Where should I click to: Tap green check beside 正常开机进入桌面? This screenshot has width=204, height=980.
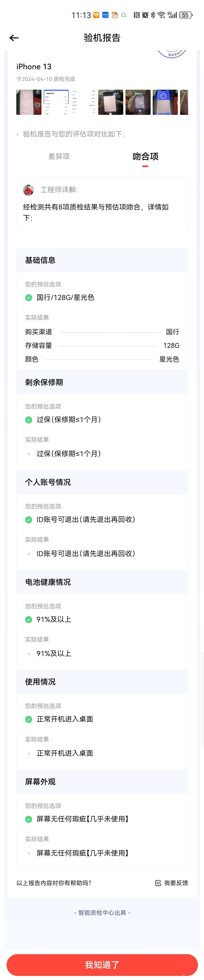(29, 719)
